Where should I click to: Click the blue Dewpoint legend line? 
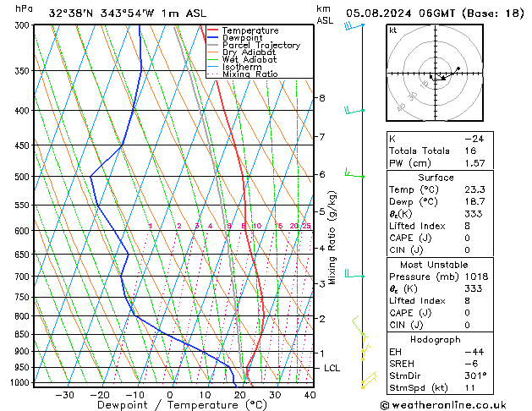pyautogui.click(x=213, y=38)
